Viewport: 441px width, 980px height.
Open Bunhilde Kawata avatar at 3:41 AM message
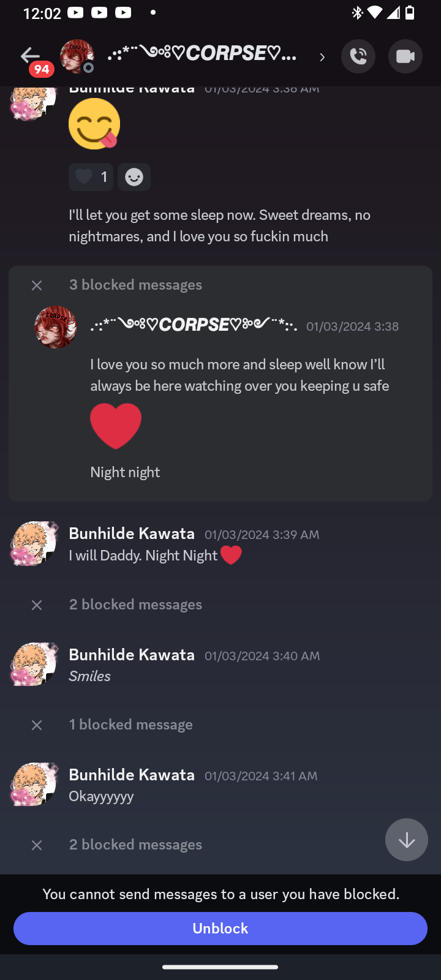click(x=34, y=785)
